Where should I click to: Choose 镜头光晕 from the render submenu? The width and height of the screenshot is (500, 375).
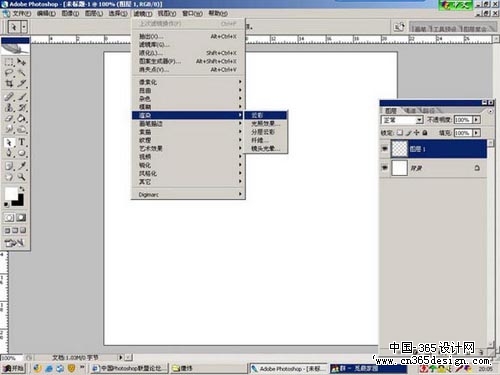click(266, 149)
